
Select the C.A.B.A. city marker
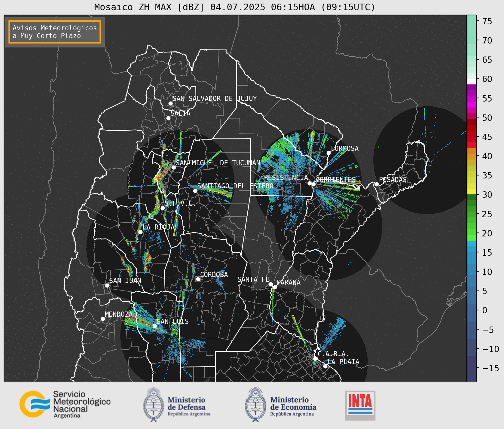pyautogui.click(x=315, y=358)
